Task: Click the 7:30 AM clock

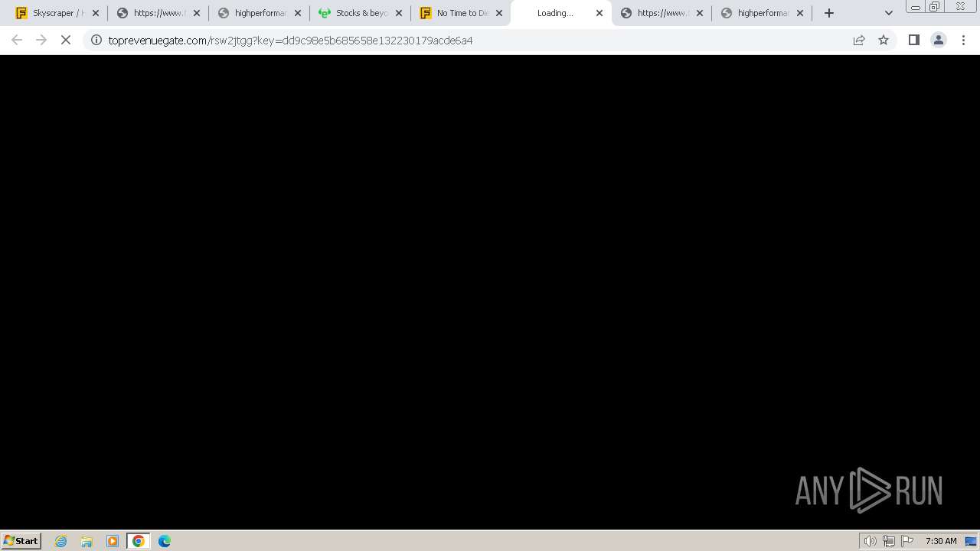Action: click(x=941, y=541)
